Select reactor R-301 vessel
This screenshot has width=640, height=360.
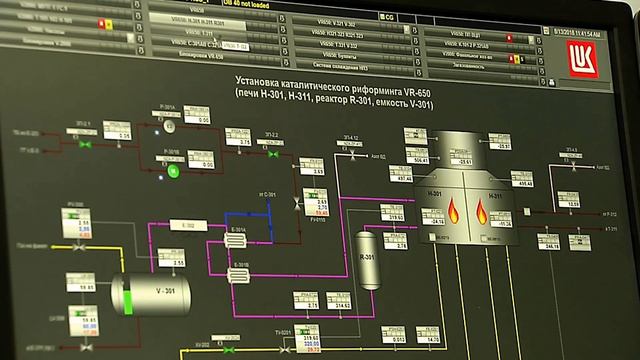(x=367, y=260)
